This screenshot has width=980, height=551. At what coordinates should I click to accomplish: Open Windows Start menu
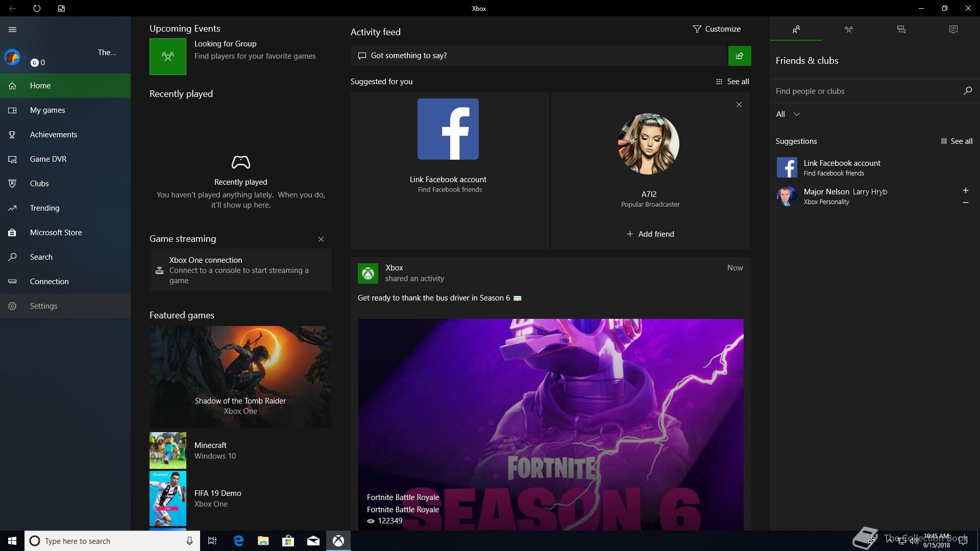coord(12,541)
